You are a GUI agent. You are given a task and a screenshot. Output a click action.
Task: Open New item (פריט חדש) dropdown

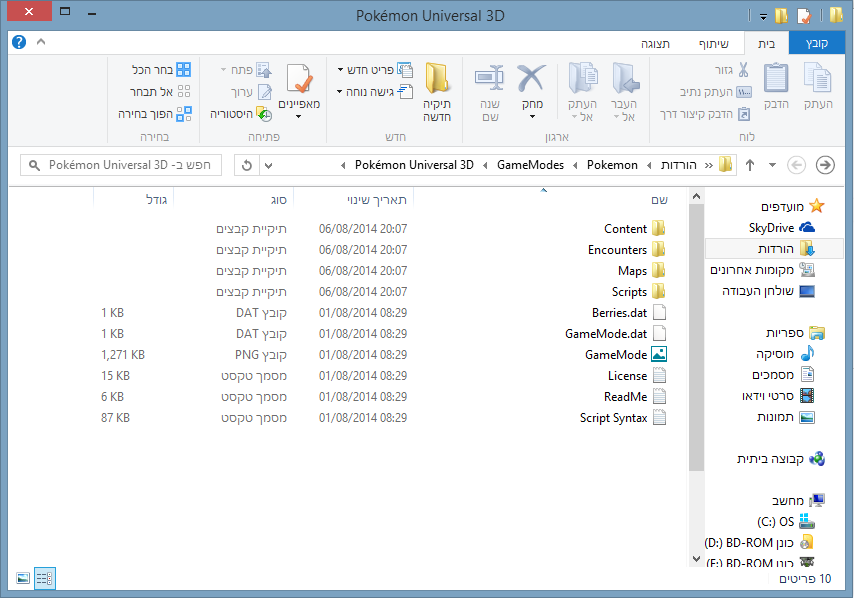click(x=375, y=70)
